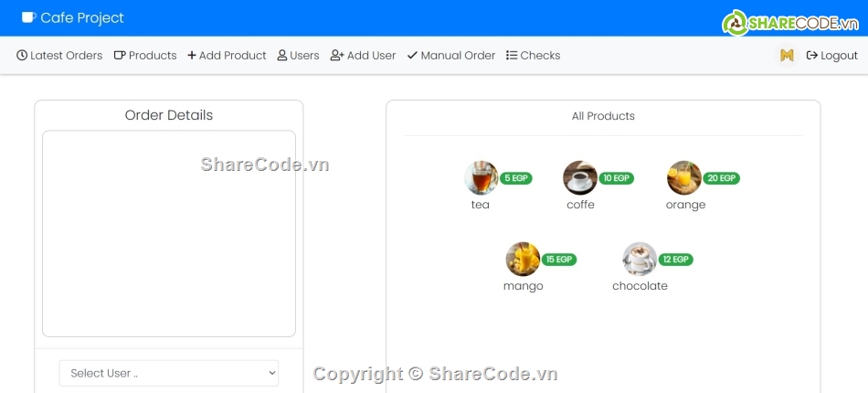This screenshot has width=868, height=393.
Task: Click the 'orange' product name
Action: 685,206
